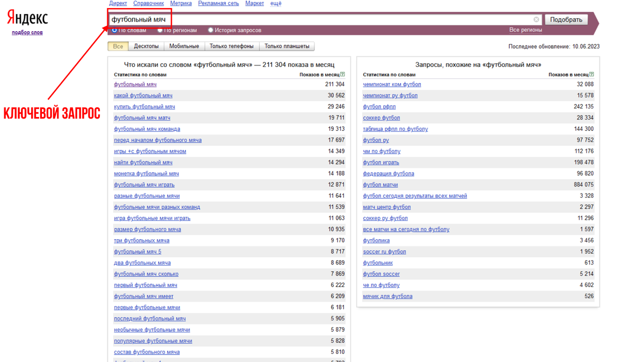Click the Последнее обновление: 10.06.2023 text
Screen dimensions: 644x362
coord(554,47)
